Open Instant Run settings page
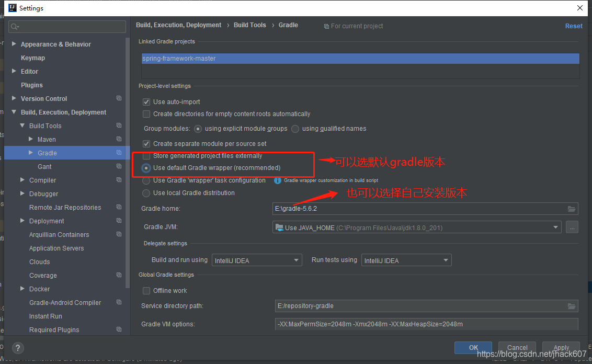This screenshot has width=592, height=364. tap(45, 316)
